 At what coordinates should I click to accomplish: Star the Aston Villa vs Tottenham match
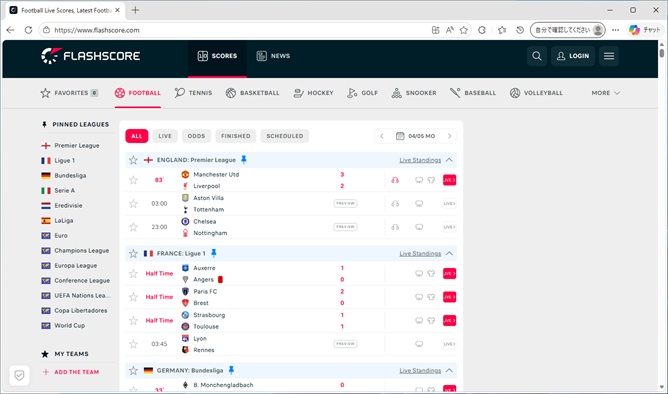point(133,204)
